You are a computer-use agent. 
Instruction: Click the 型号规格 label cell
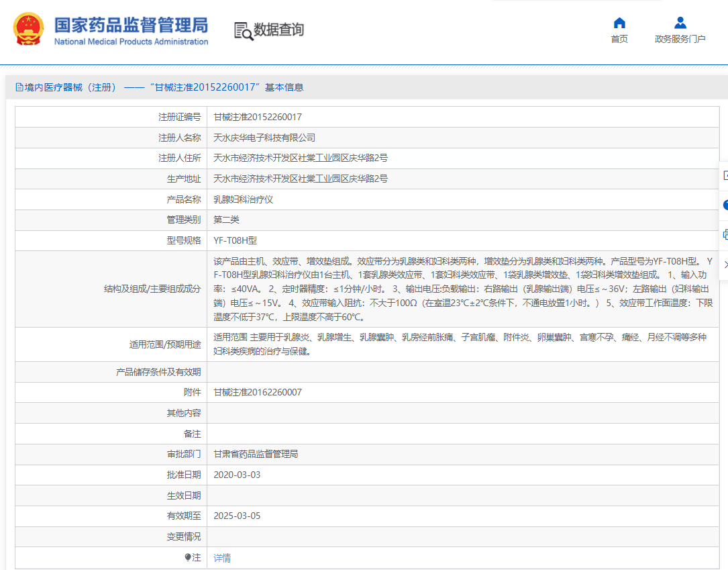coord(111,240)
